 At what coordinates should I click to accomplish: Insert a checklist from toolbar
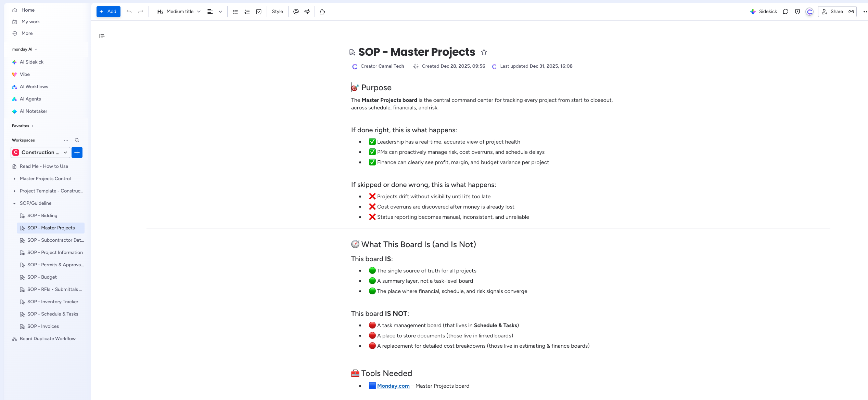[x=259, y=12]
